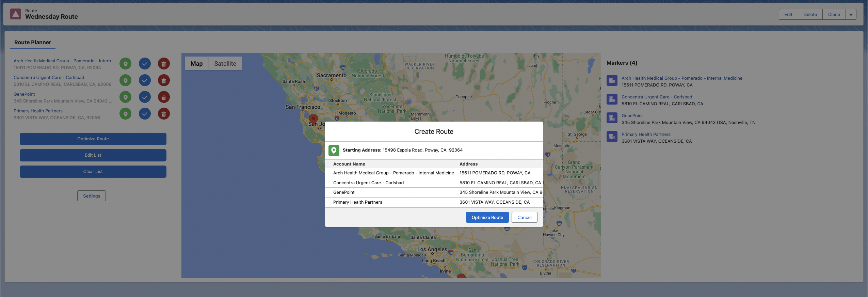868x297 pixels.
Task: Click green locate pin for GenePoint row
Action: coord(125,97)
